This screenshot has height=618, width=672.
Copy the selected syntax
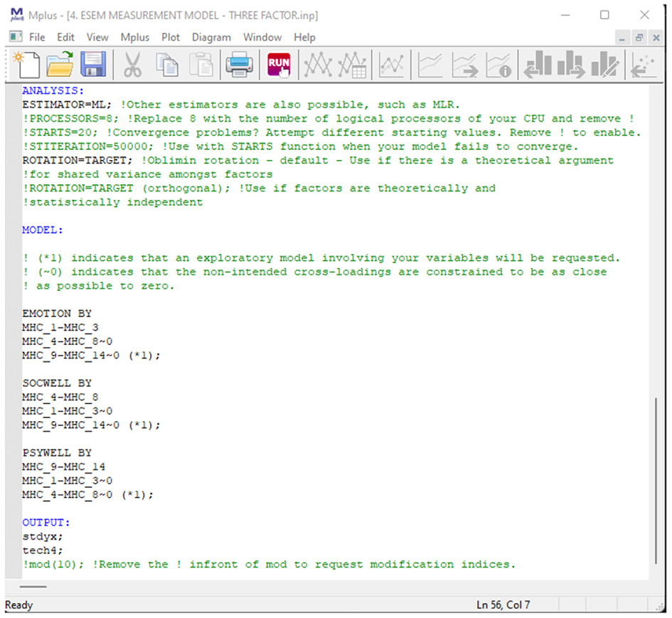(x=167, y=65)
